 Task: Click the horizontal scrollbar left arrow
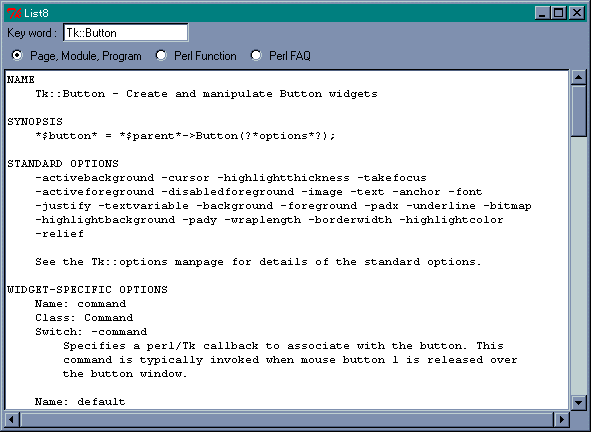tap(12, 419)
